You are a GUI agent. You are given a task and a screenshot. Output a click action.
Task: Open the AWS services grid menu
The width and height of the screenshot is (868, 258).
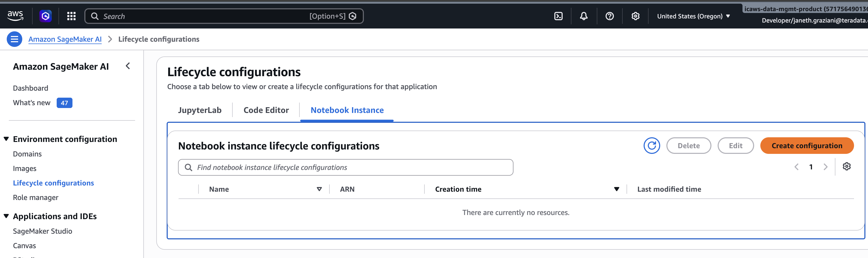[x=71, y=16]
